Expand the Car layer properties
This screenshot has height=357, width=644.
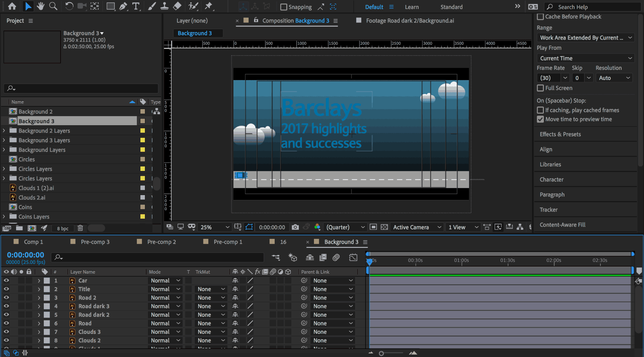point(39,281)
